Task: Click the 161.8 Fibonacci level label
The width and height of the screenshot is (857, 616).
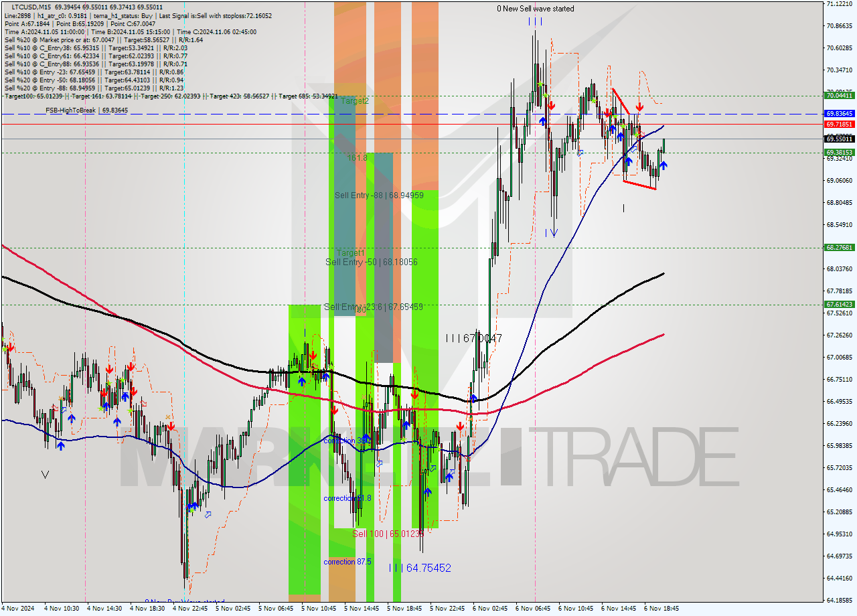Action: (358, 157)
